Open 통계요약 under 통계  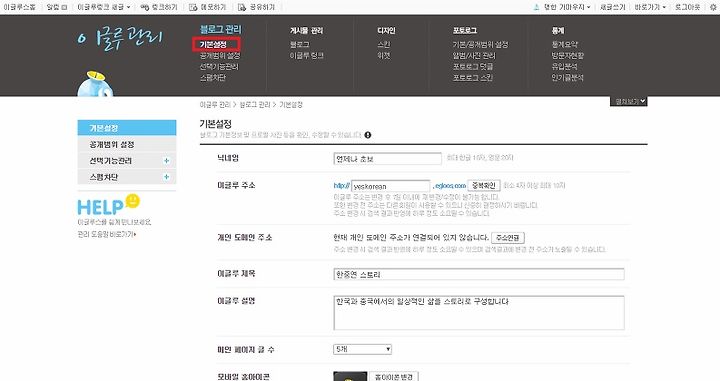[565, 45]
